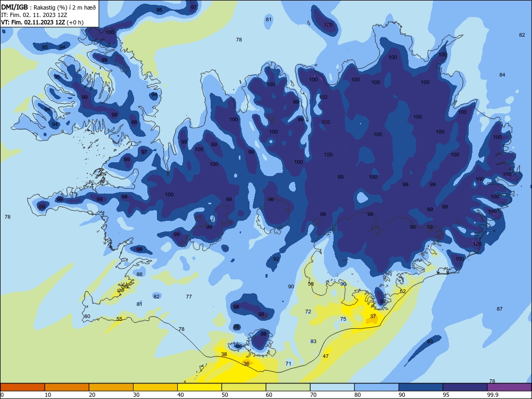The width and height of the screenshot is (532, 399).
Task: Select the '10' tick label on the legend
Action: (x=48, y=395)
